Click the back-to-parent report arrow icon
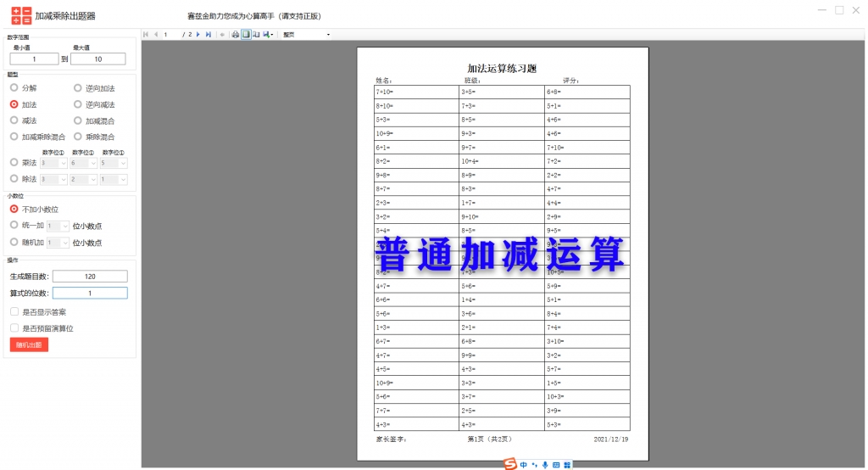 (x=223, y=35)
